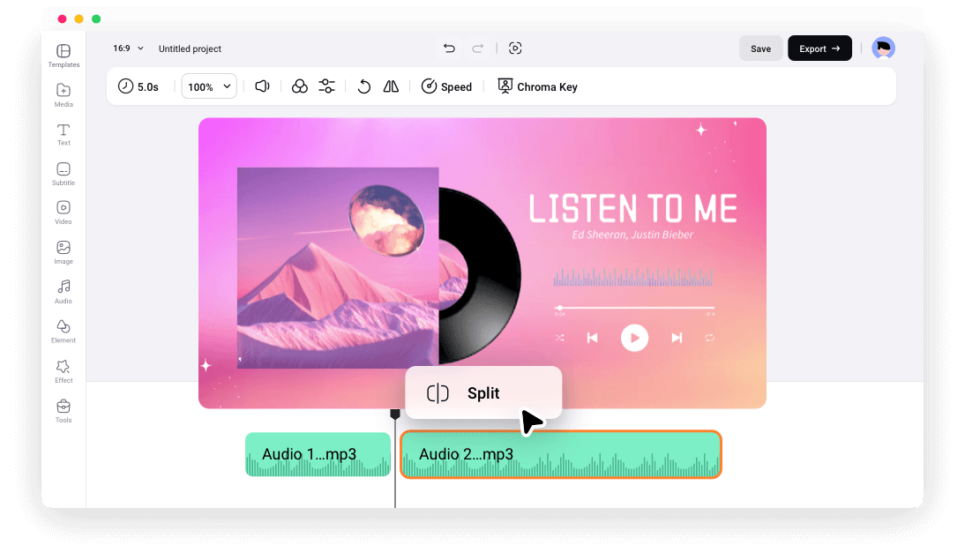
Task: Open the Element panel
Action: click(64, 331)
